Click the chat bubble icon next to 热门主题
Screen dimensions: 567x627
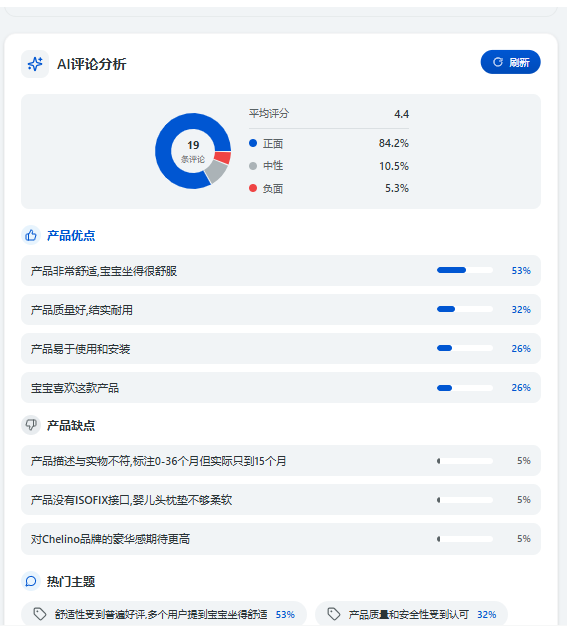(x=31, y=581)
